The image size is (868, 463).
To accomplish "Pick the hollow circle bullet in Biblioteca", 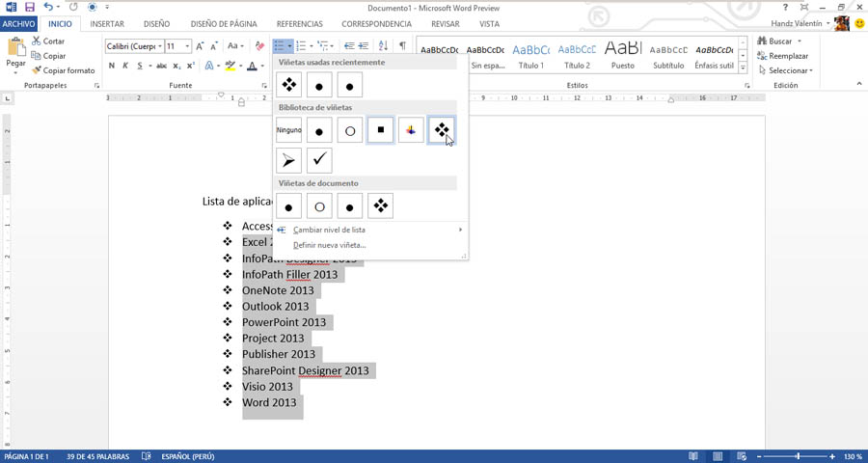I will tap(350, 130).
